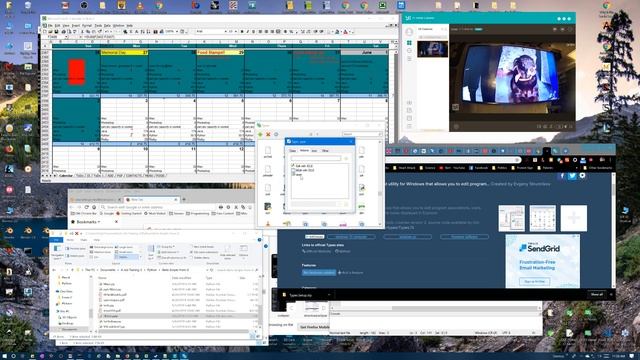
Task: Click Italic in Excel toolbar
Action: tap(247, 31)
